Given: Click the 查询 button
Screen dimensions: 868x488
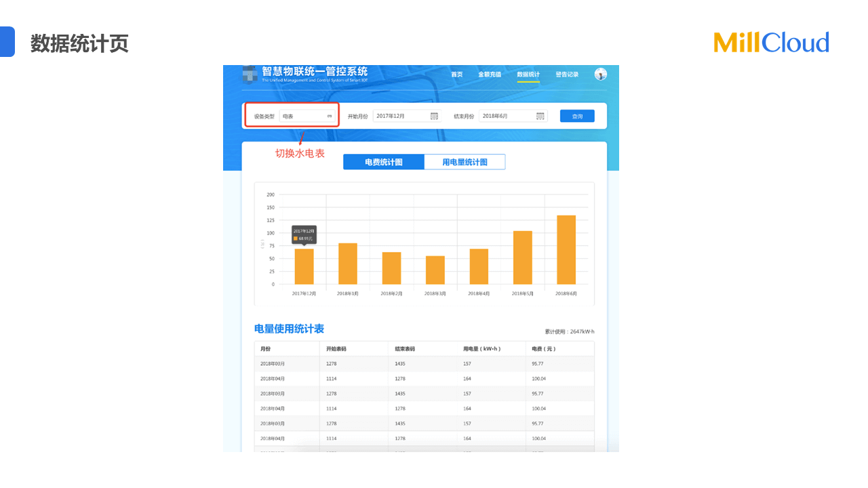Looking at the screenshot, I should (x=577, y=116).
